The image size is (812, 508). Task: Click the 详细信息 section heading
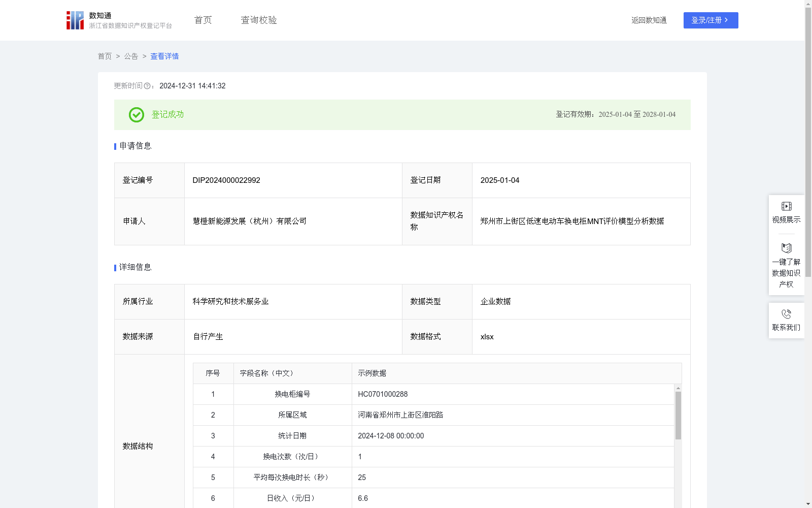[x=135, y=268]
